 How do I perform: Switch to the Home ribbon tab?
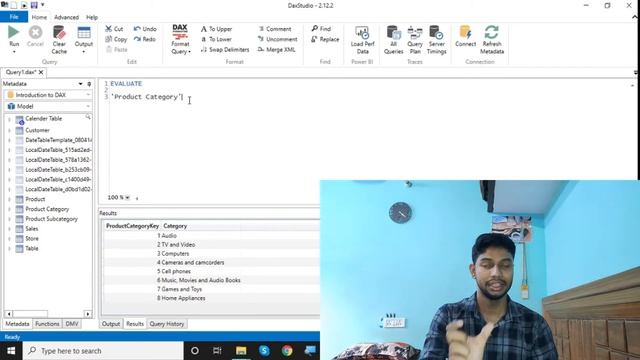39,17
